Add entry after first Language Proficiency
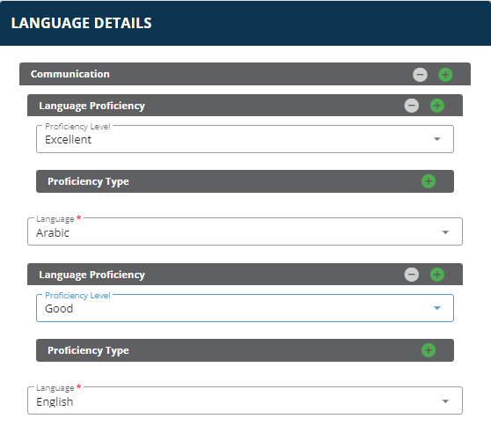The width and height of the screenshot is (491, 448). pos(437,106)
